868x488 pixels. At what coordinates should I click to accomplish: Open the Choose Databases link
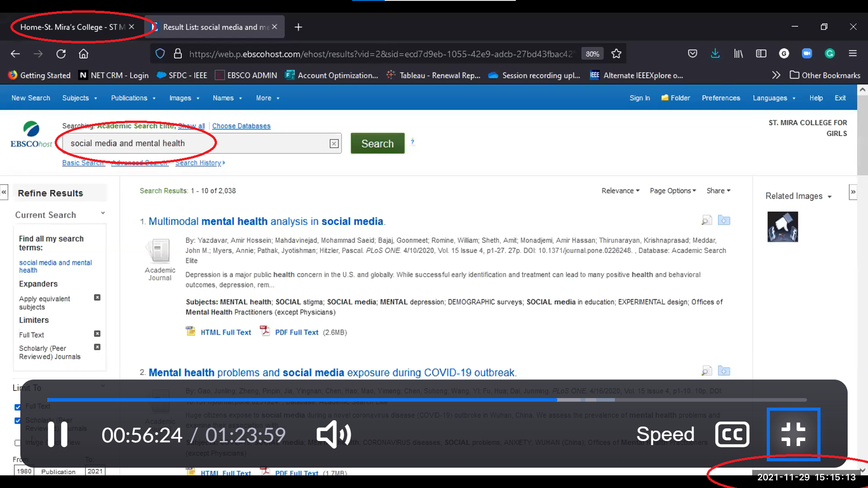tap(241, 126)
